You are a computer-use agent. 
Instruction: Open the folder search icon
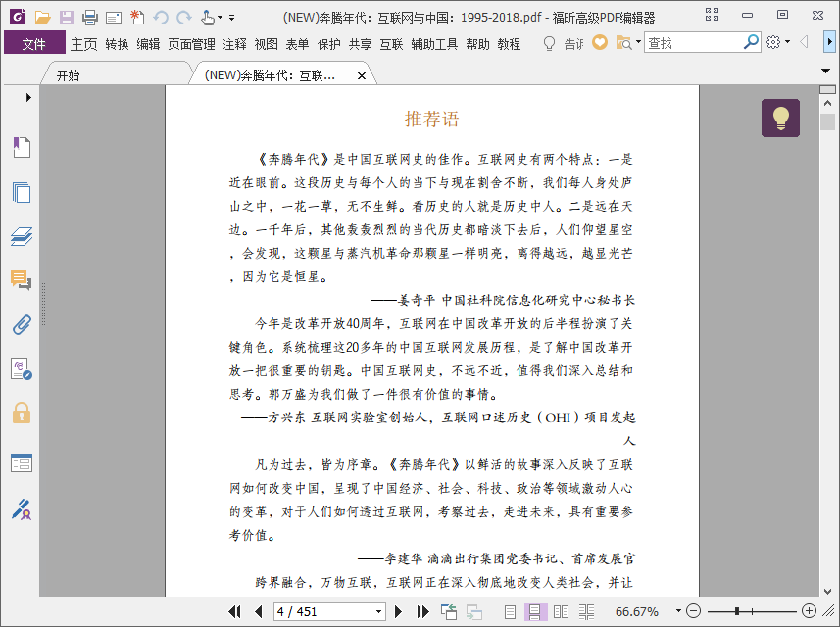624,42
